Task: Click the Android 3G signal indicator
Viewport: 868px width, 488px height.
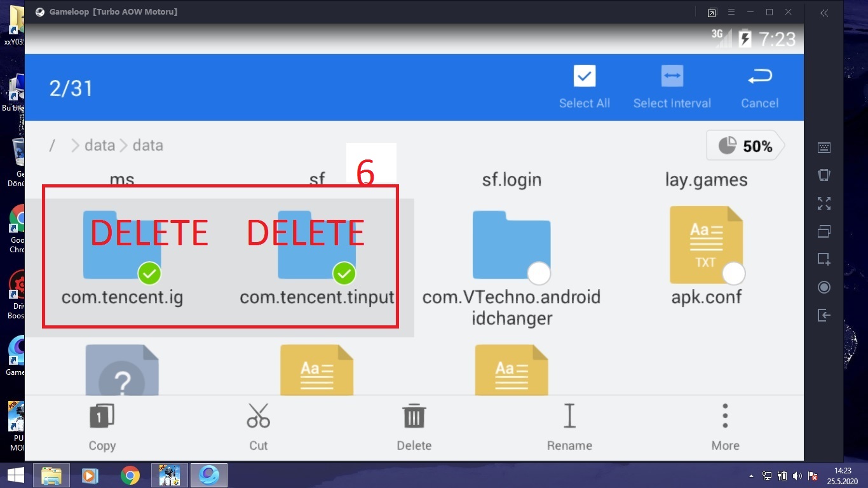Action: click(721, 37)
